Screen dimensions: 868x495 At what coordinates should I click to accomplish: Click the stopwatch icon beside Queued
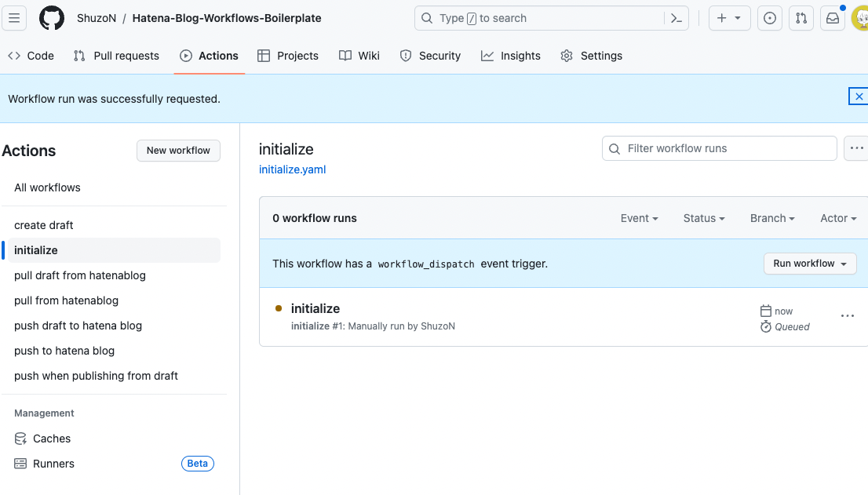coord(766,327)
